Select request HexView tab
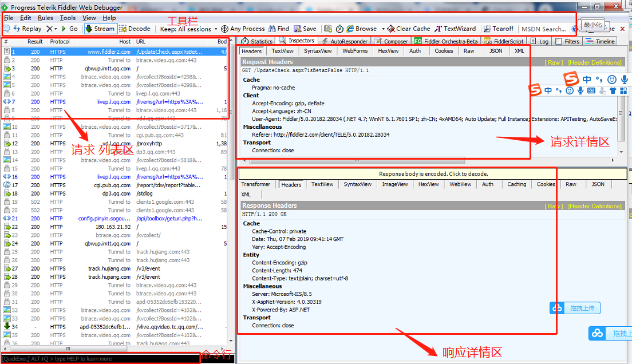Screen dimensions: 632x364 [388, 51]
